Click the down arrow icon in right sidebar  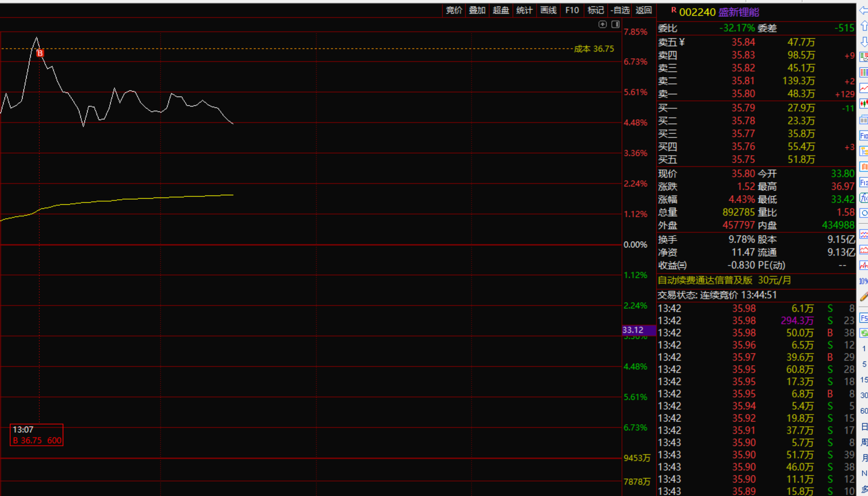[863, 42]
